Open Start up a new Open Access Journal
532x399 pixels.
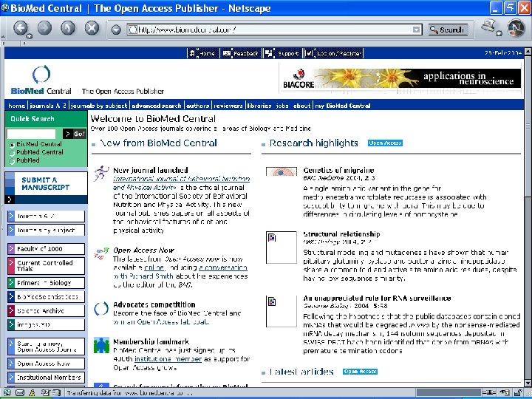pyautogui.click(x=46, y=347)
